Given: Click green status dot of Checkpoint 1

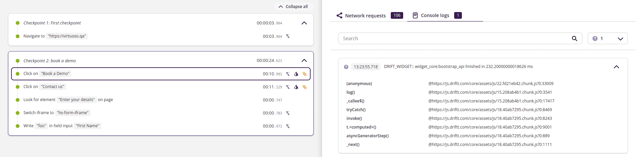Looking at the screenshot, I should click(17, 23).
